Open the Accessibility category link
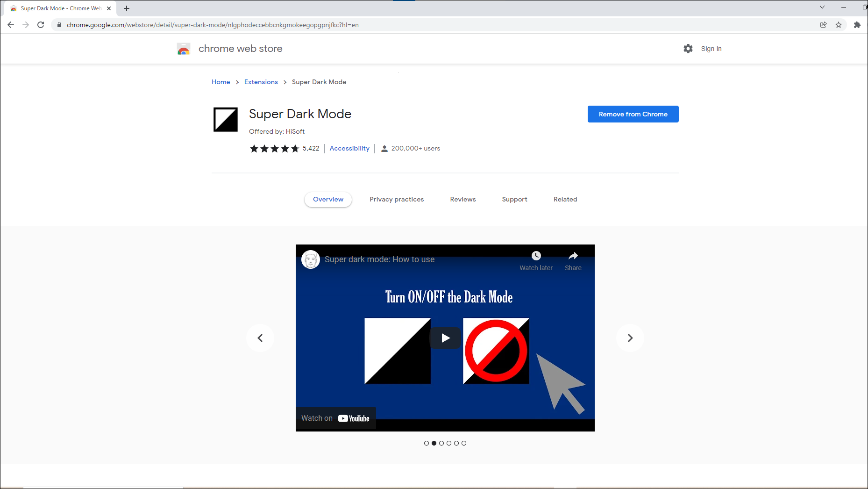The image size is (868, 489). [x=349, y=148]
